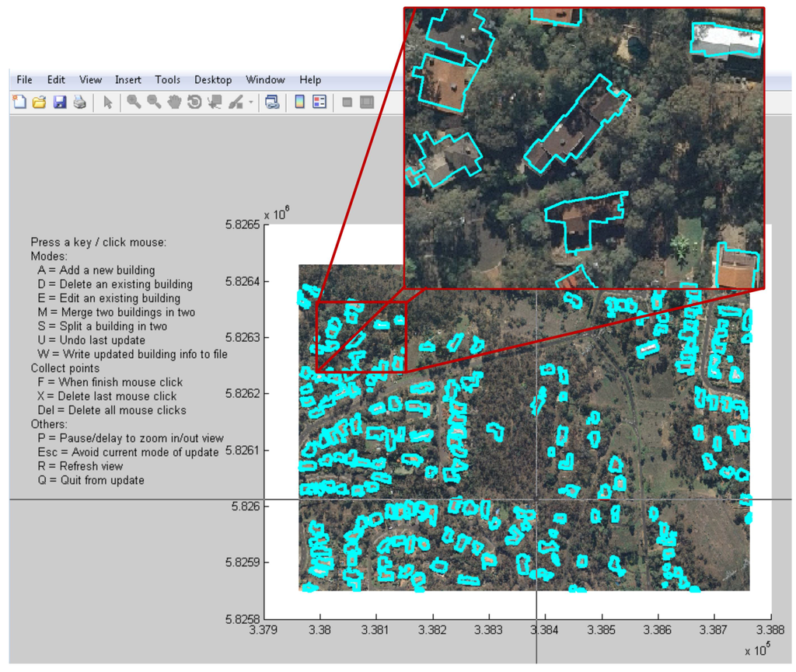This screenshot has height=672, width=796.
Task: Toggle Zoom In mode
Action: 133,101
